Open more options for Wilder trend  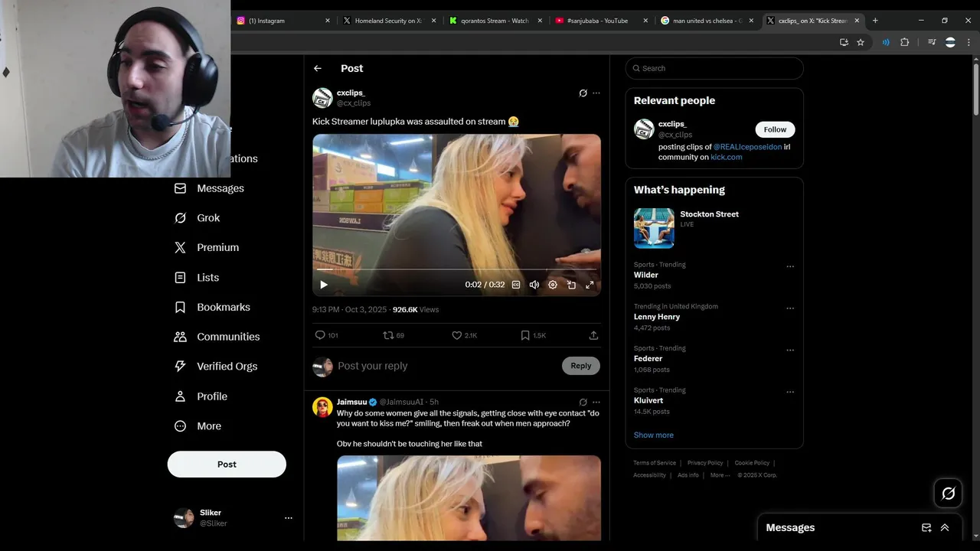point(790,267)
